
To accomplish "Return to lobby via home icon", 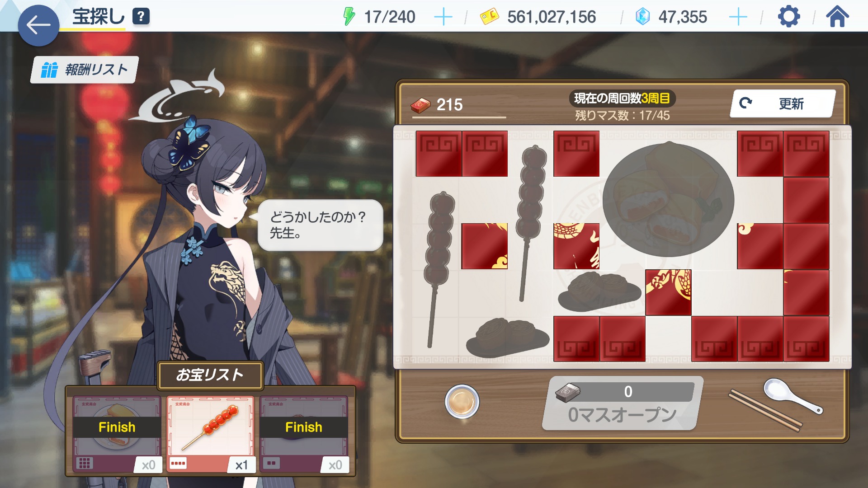I will [837, 17].
